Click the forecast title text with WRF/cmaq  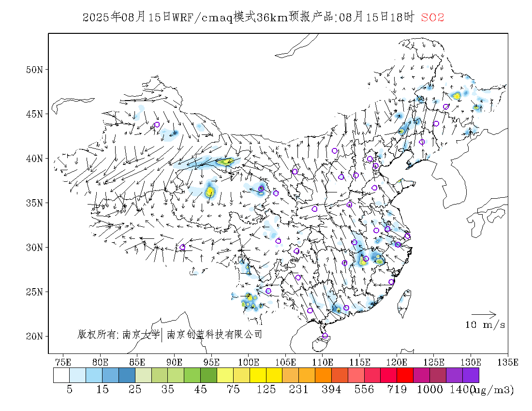[x=249, y=17]
